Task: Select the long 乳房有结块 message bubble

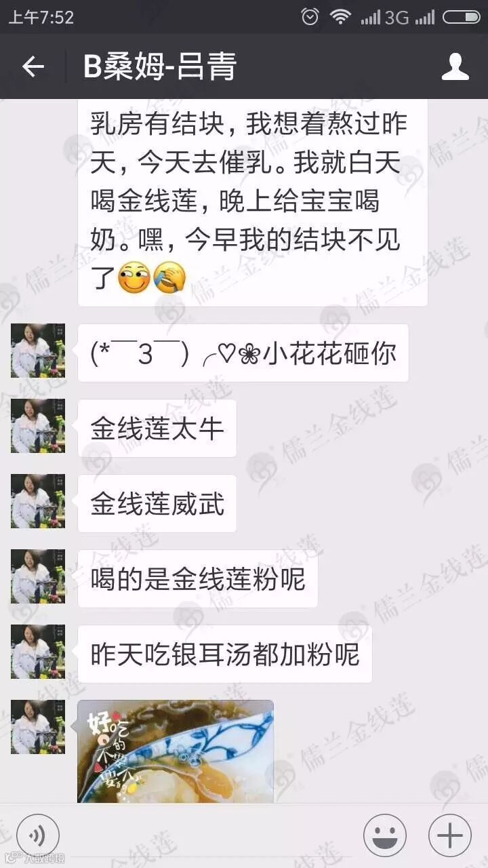Action: [253, 203]
